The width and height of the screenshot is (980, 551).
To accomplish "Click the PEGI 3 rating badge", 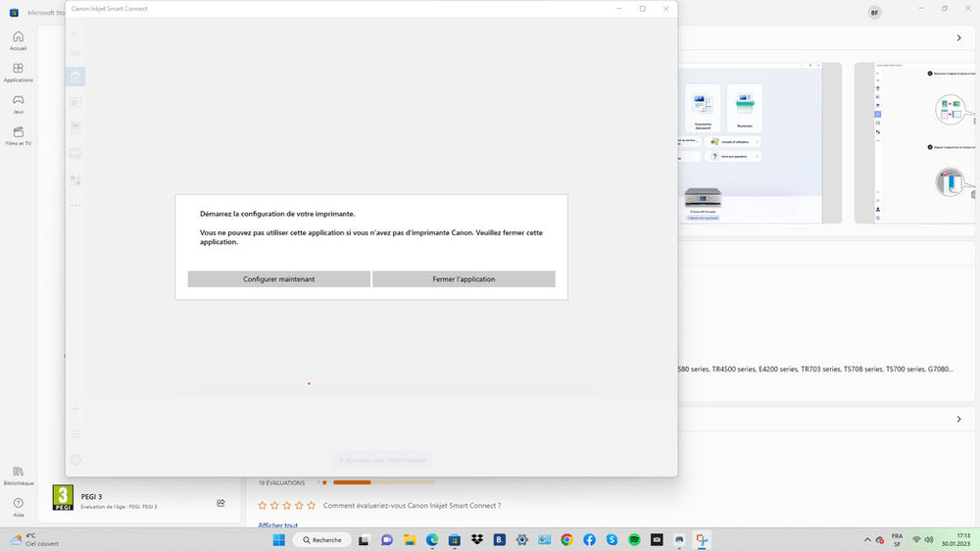I will coord(63,498).
